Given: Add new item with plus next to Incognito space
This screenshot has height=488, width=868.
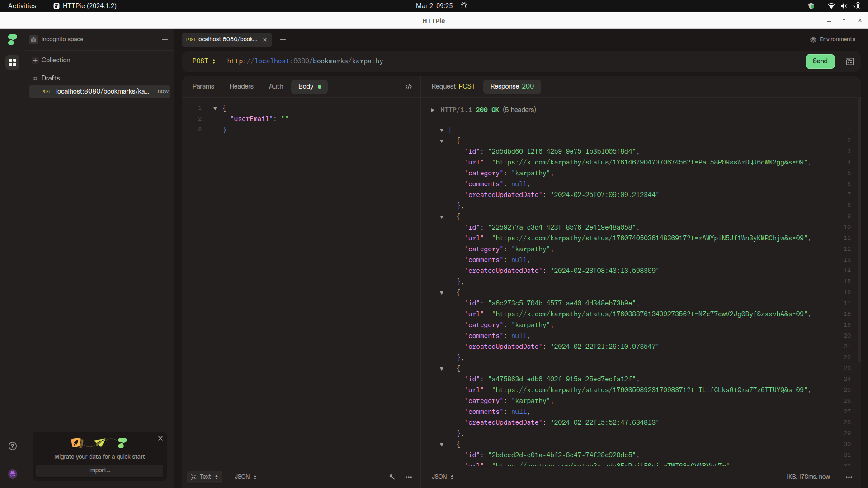Looking at the screenshot, I should pos(165,40).
